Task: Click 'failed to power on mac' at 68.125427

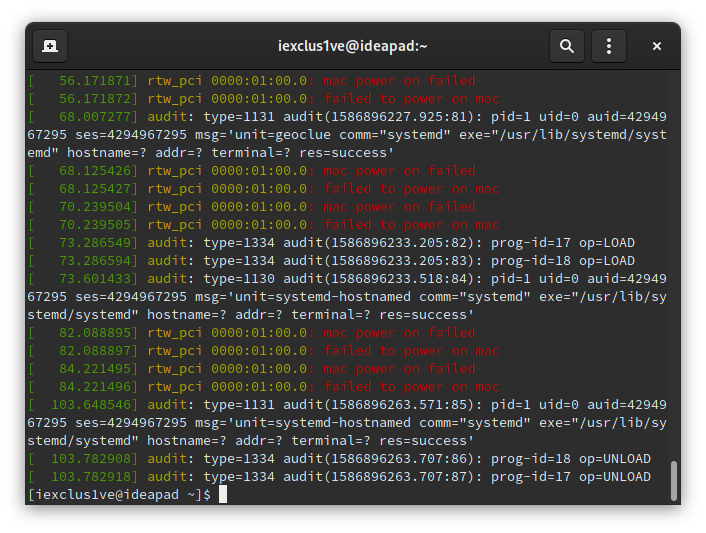Action: point(412,189)
